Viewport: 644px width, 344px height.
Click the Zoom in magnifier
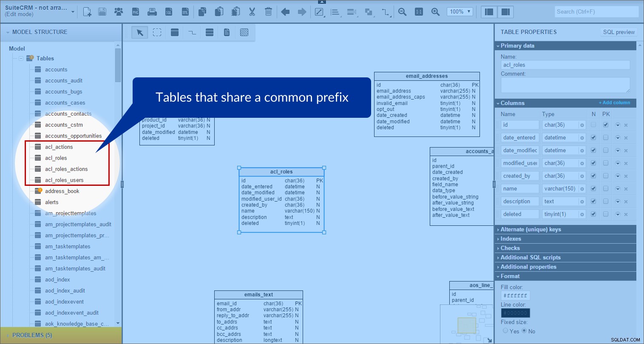435,12
